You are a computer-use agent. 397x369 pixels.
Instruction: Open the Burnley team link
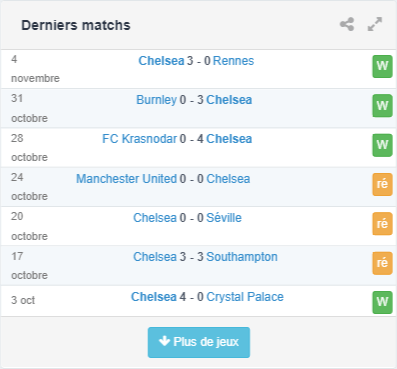tap(156, 100)
